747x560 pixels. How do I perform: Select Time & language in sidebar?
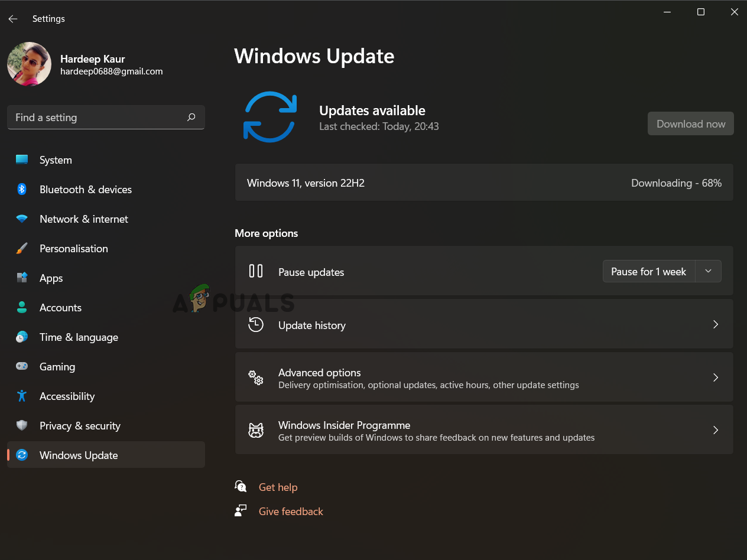tap(106, 337)
